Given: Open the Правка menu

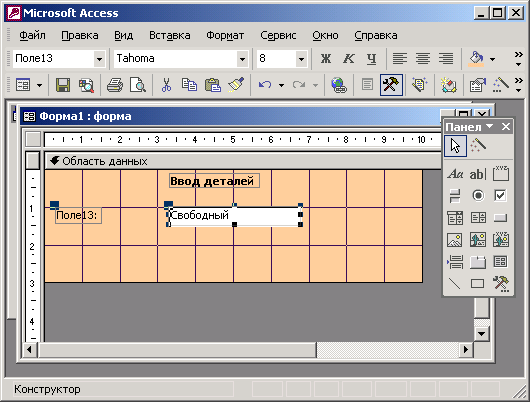Looking at the screenshot, I should (x=80, y=36).
